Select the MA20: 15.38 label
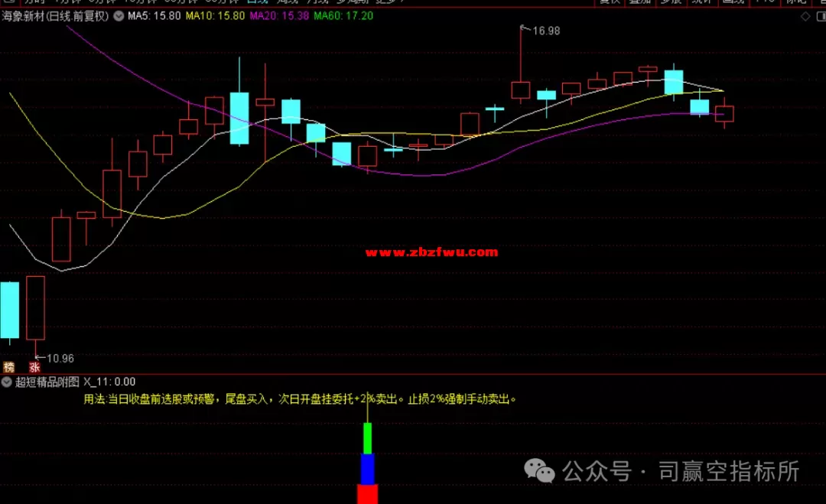Screen dimensions: 826x504 279,16
